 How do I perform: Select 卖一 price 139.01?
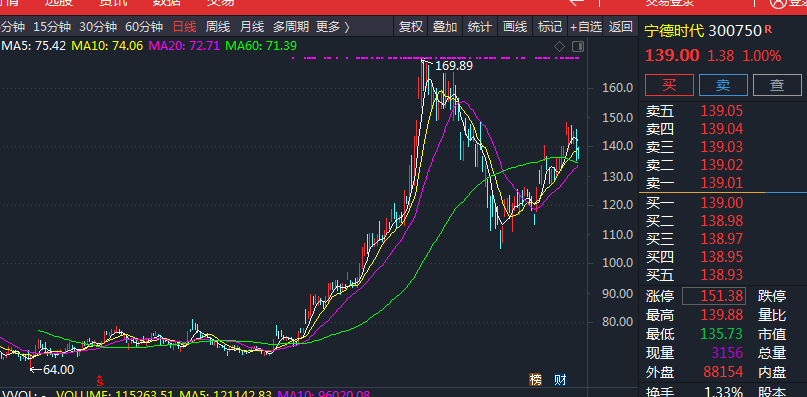coord(722,183)
